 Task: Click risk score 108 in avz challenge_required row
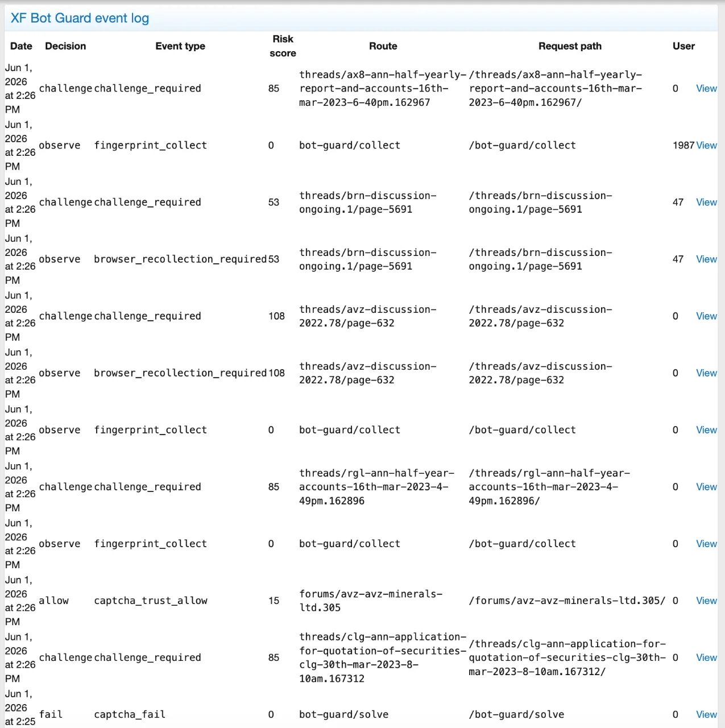[276, 316]
